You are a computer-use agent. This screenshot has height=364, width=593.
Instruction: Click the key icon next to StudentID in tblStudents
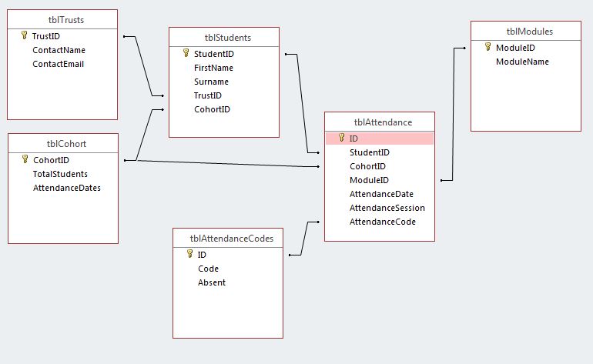tap(186, 53)
